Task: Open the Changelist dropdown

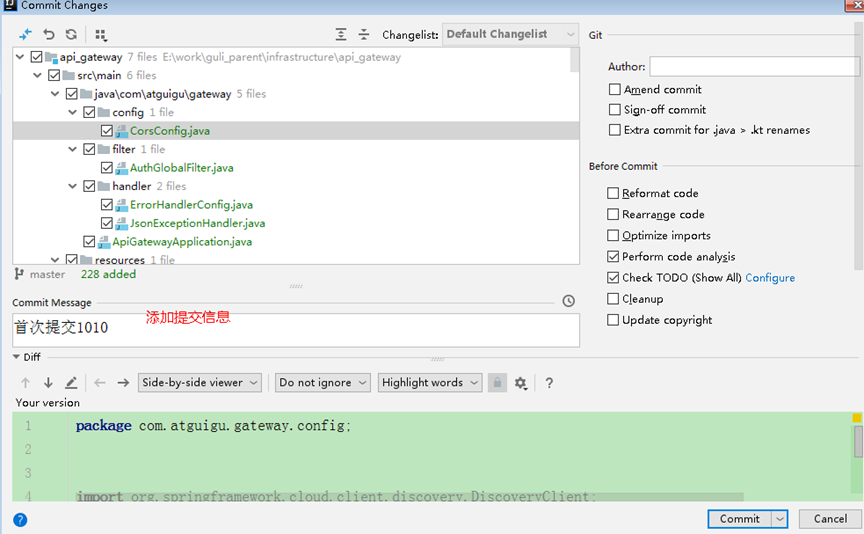Action: point(510,34)
